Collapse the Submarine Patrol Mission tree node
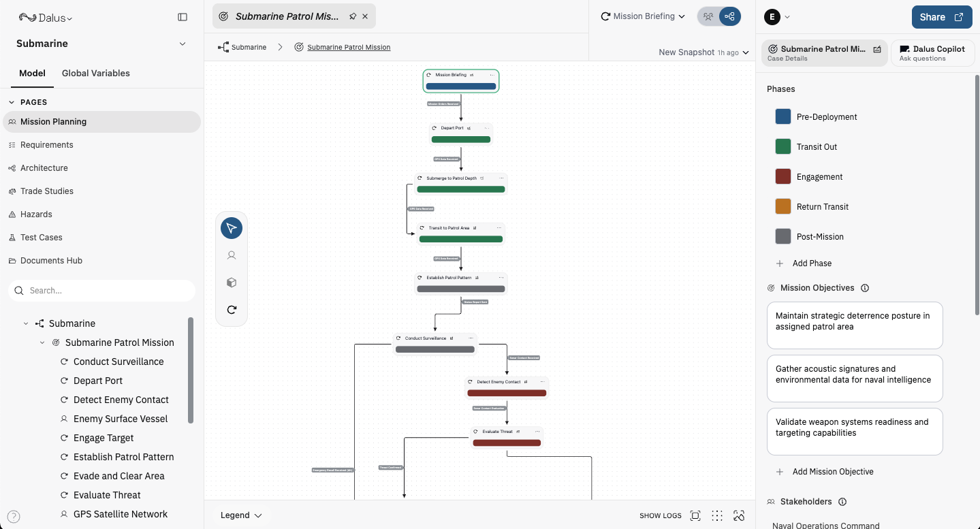The height and width of the screenshot is (529, 980). 42,342
